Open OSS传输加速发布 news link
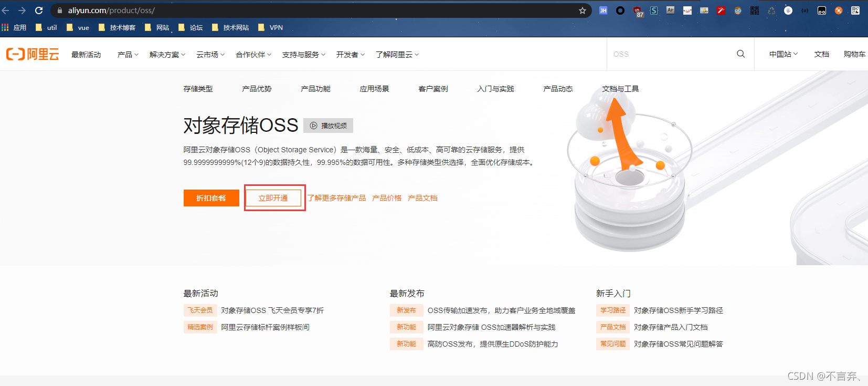Viewport: 868px width, 386px height. pyautogui.click(x=501, y=310)
